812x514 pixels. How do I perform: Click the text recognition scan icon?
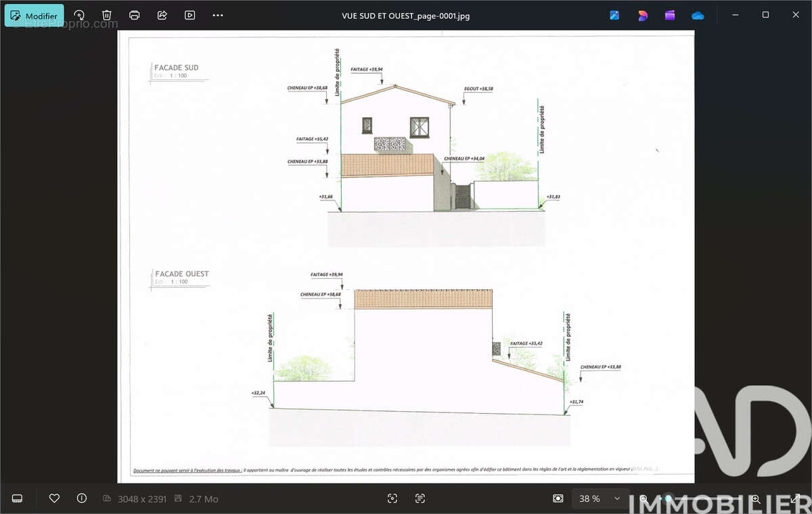coord(420,498)
